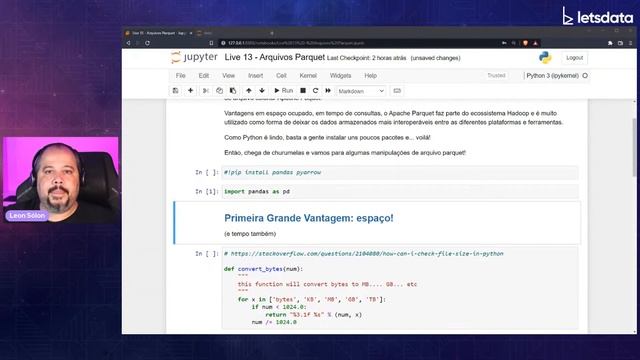This screenshot has height=360, width=640.
Task: Open browser extensions puzzle icon
Action: click(x=610, y=43)
